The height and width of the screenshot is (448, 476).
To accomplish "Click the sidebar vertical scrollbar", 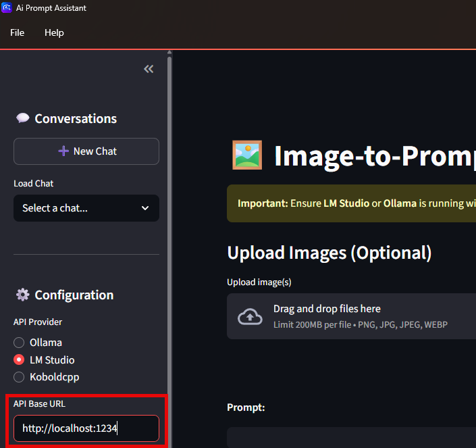I will coord(169,203).
